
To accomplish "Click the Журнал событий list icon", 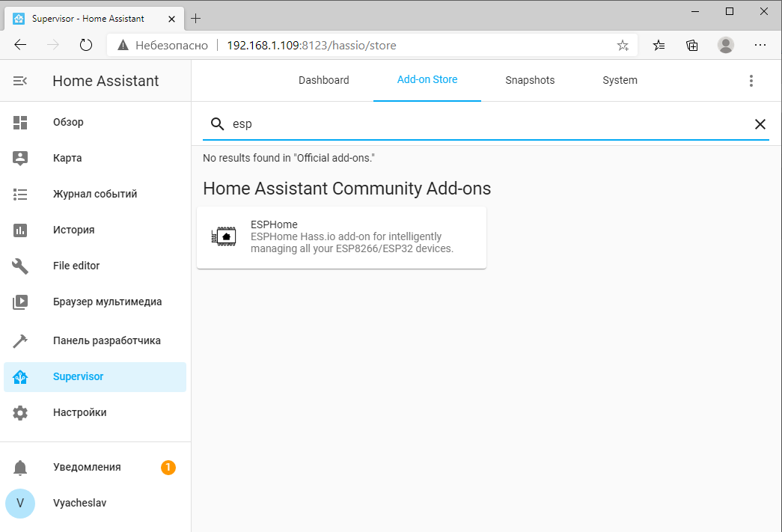I will click(x=20, y=194).
